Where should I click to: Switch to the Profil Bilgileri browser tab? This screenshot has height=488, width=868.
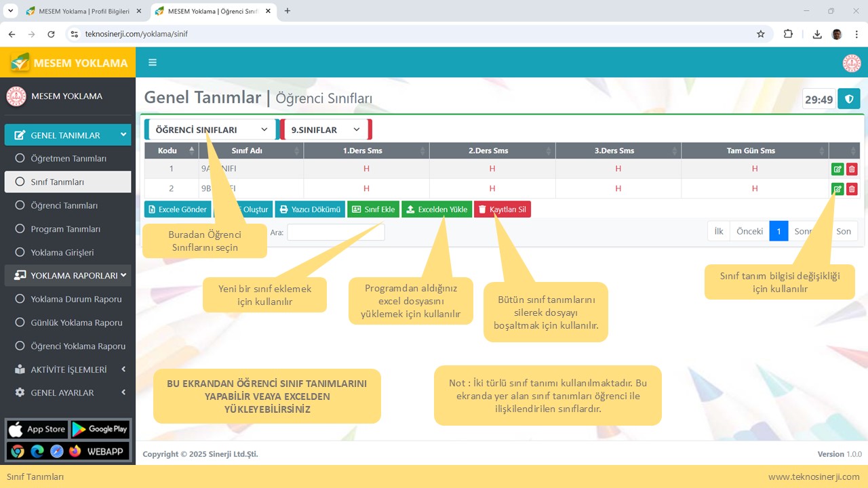click(81, 11)
